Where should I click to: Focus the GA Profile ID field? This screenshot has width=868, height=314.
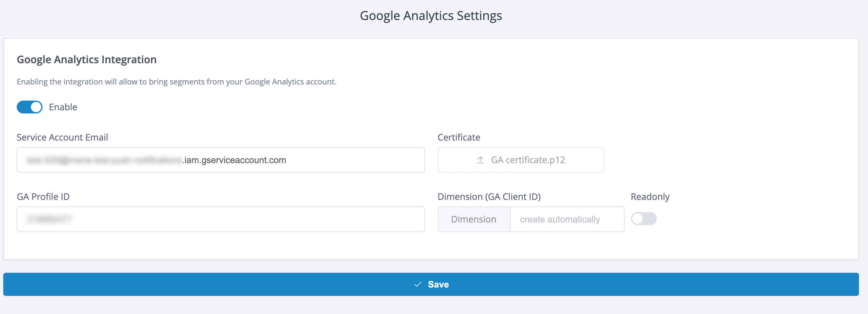point(220,219)
